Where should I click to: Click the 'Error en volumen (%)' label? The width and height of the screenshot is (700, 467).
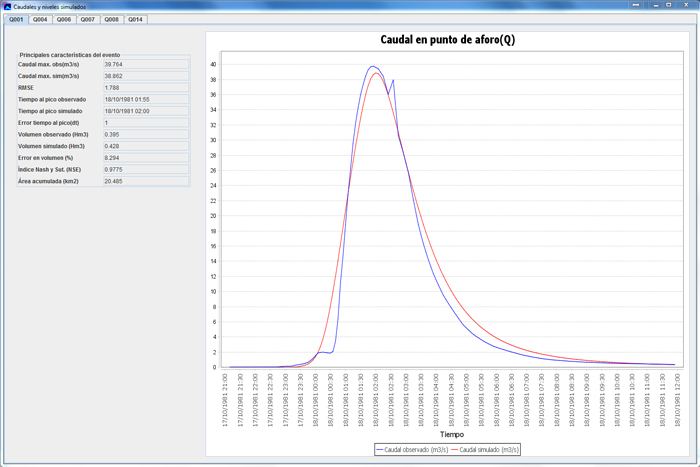[46, 158]
